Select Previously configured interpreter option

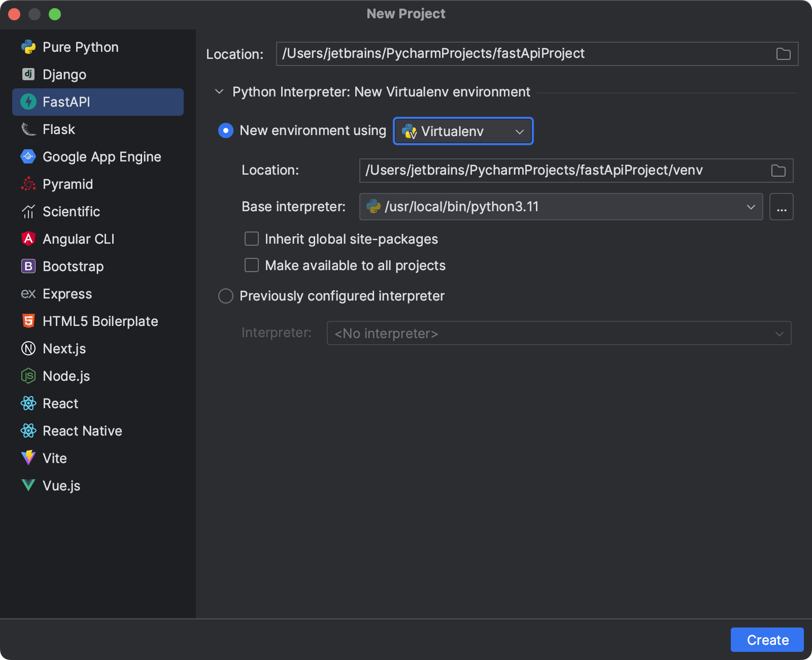(225, 296)
